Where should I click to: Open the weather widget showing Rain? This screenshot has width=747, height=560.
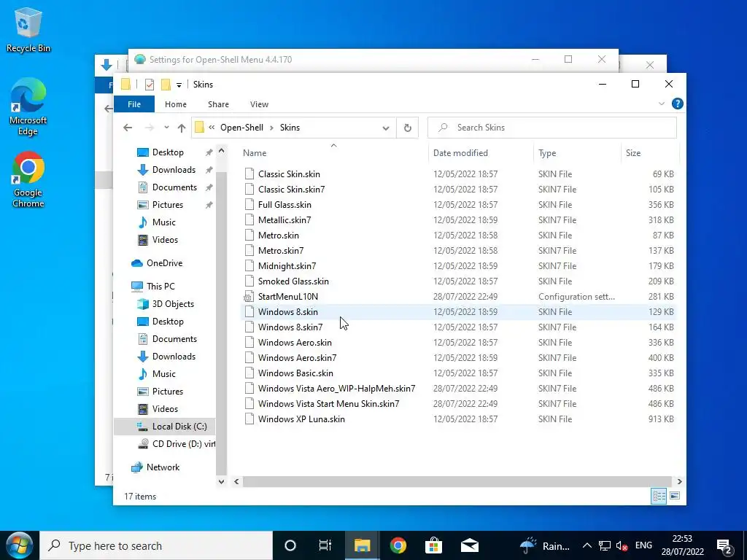pyautogui.click(x=544, y=545)
